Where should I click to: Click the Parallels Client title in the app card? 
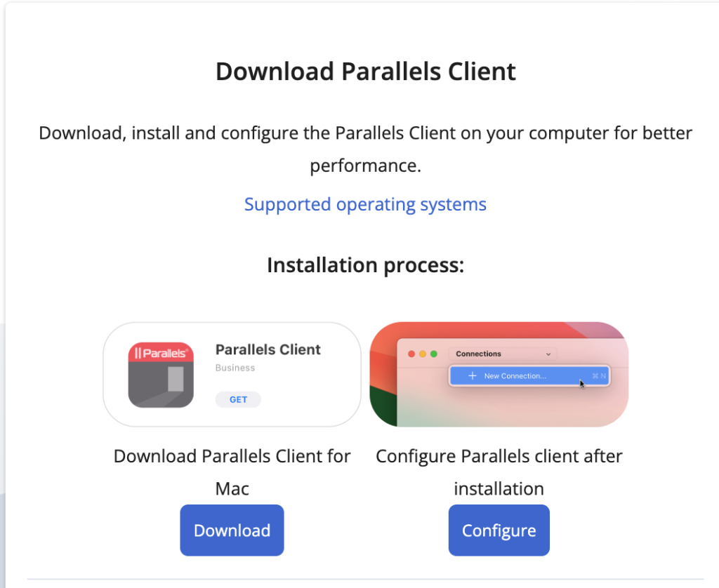(x=268, y=349)
